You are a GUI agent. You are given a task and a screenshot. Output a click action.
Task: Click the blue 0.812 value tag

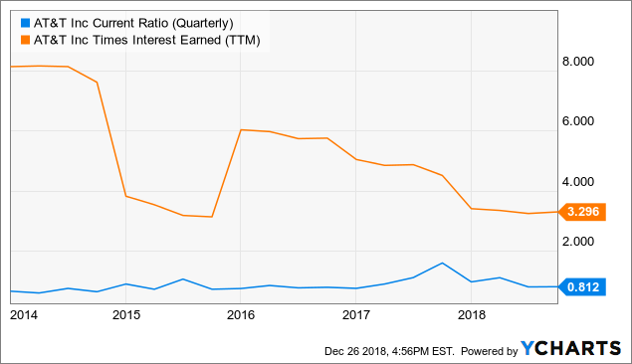click(x=582, y=287)
